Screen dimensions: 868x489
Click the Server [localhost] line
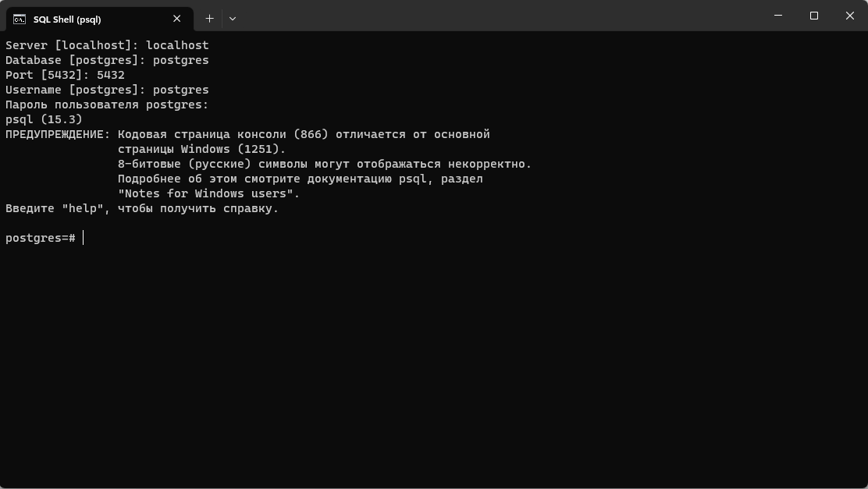point(107,45)
